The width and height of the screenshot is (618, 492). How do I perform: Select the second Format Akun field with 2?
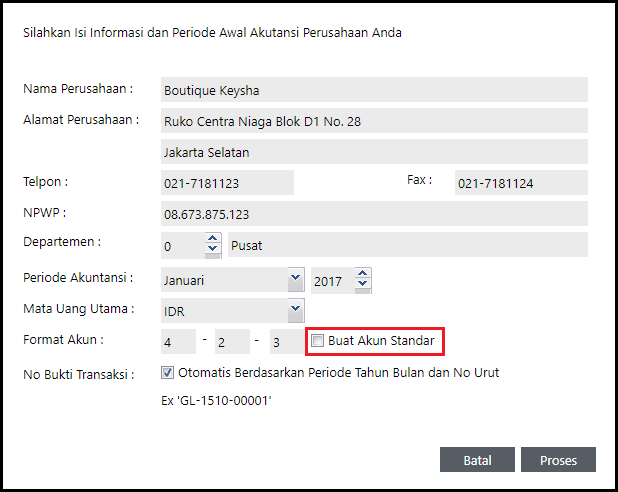(x=232, y=342)
